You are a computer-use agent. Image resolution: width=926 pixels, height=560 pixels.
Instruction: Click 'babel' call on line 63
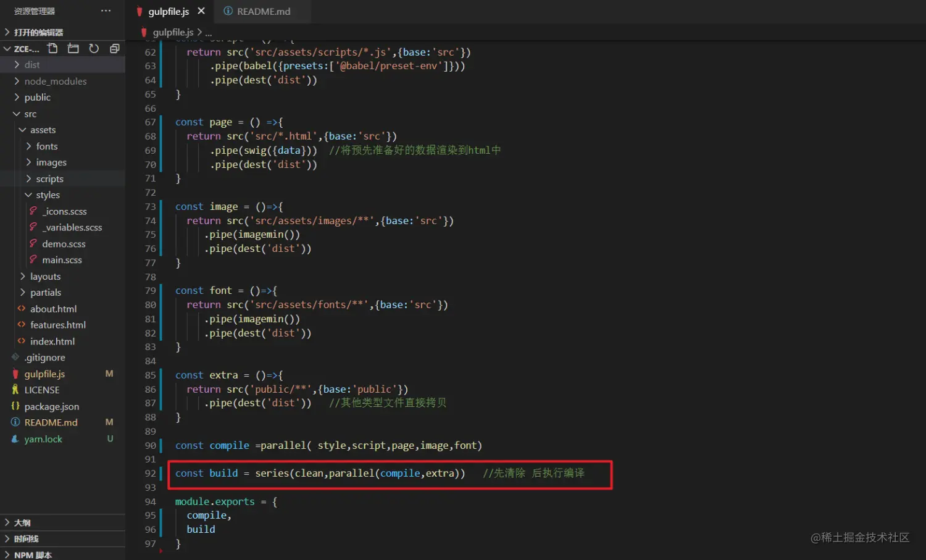(258, 66)
